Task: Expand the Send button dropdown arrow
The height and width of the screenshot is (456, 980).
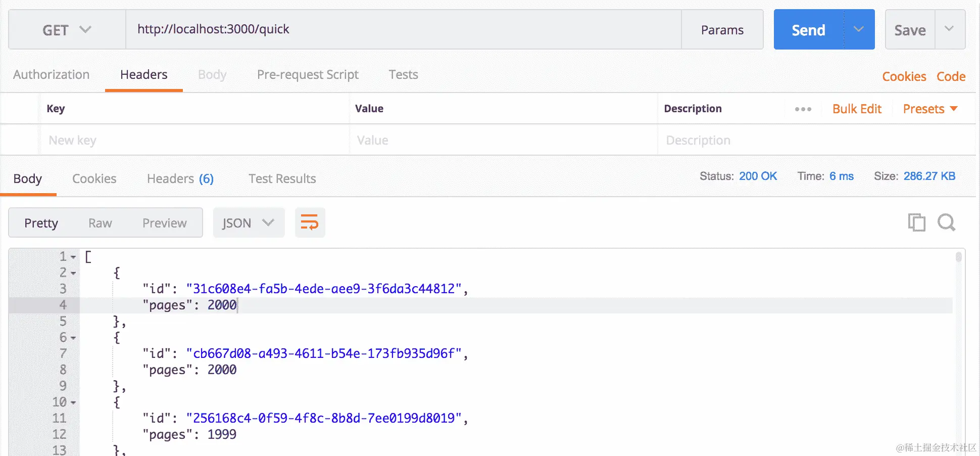Action: coord(858,30)
